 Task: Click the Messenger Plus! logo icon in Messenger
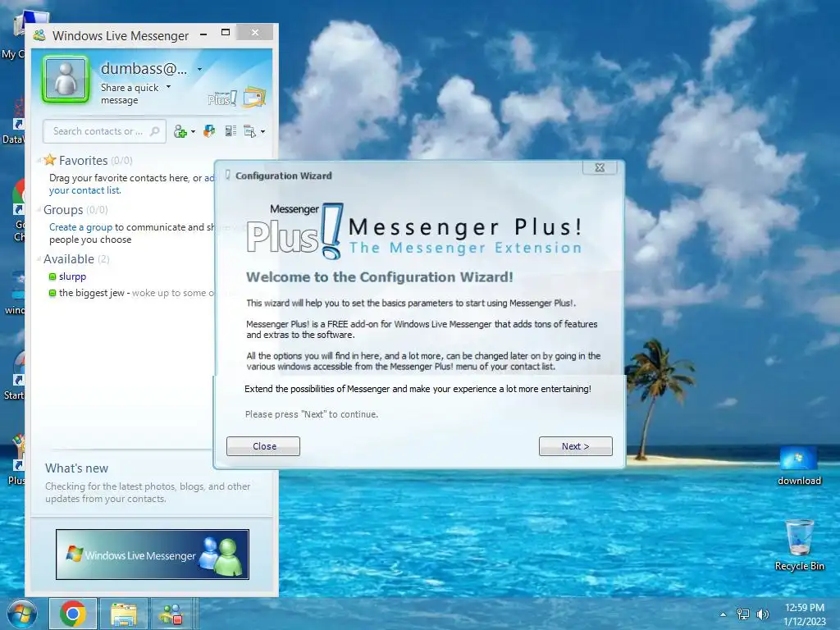[221, 98]
